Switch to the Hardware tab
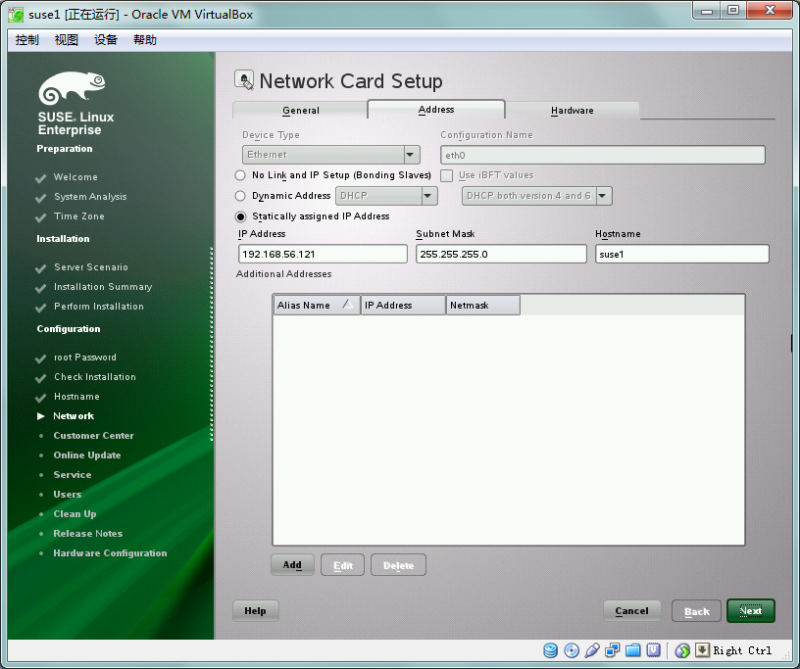The height and width of the screenshot is (669, 800). 572,110
